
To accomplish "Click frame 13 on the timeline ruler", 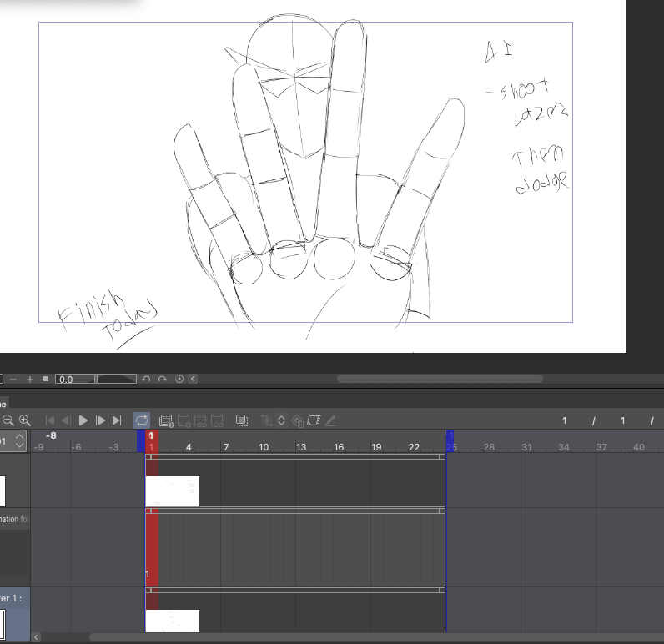I will point(301,447).
